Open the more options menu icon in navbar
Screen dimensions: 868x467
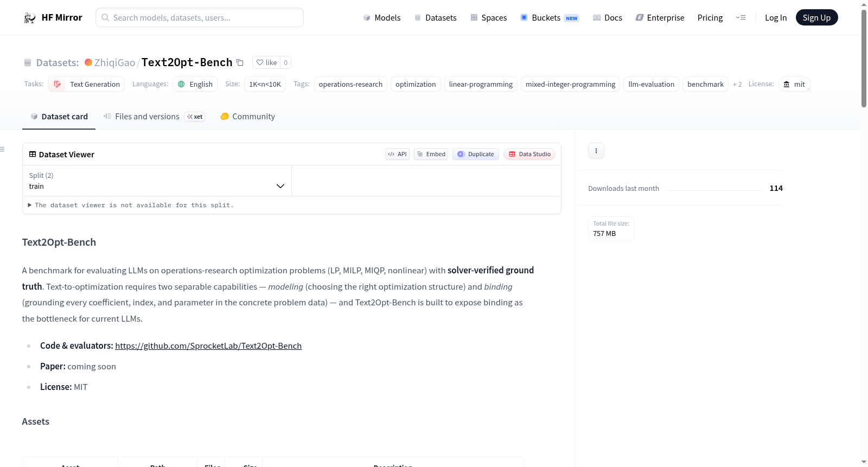[x=741, y=18]
